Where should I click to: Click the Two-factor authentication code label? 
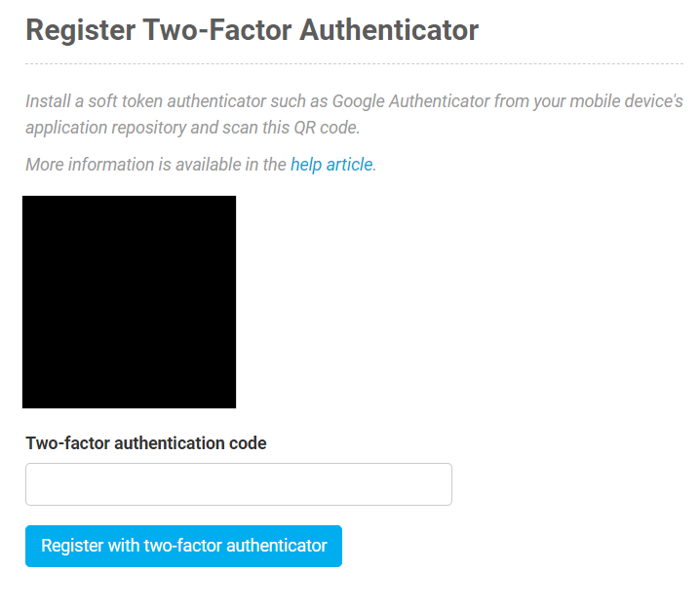click(x=146, y=443)
